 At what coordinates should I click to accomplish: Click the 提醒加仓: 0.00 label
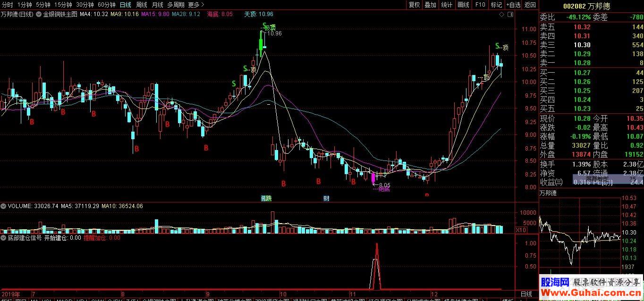(102, 238)
